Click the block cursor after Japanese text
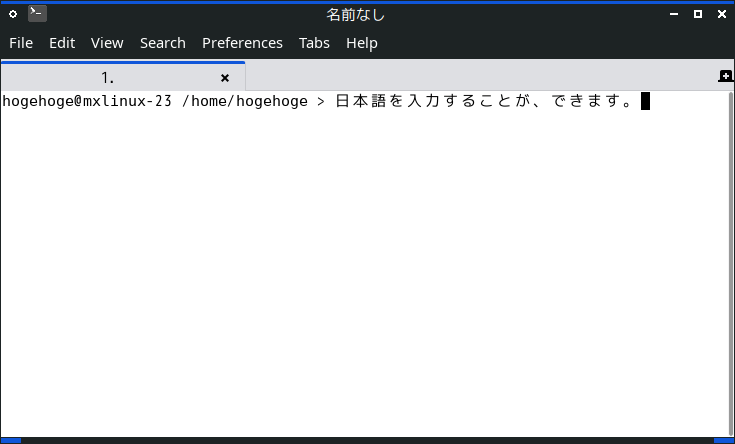 (x=645, y=101)
